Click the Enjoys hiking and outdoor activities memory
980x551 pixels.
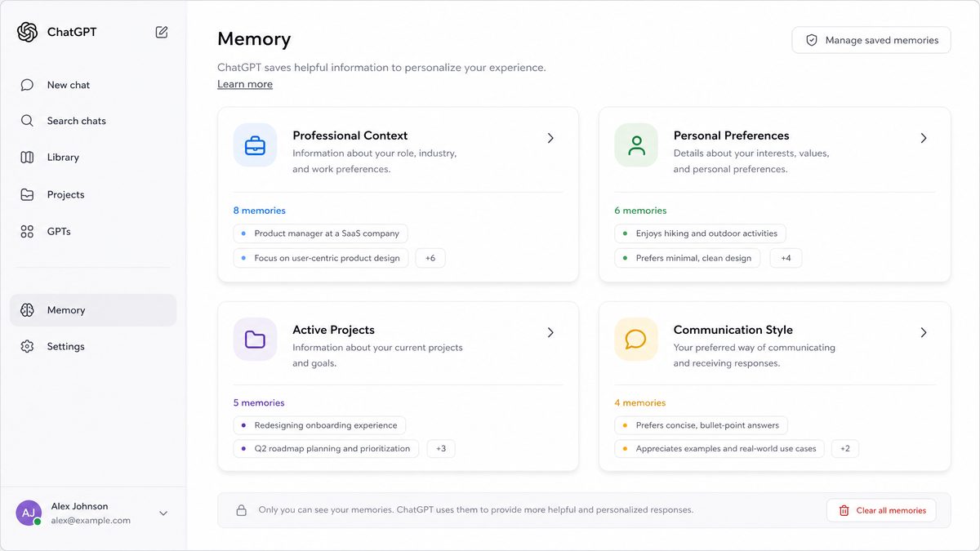coord(701,233)
